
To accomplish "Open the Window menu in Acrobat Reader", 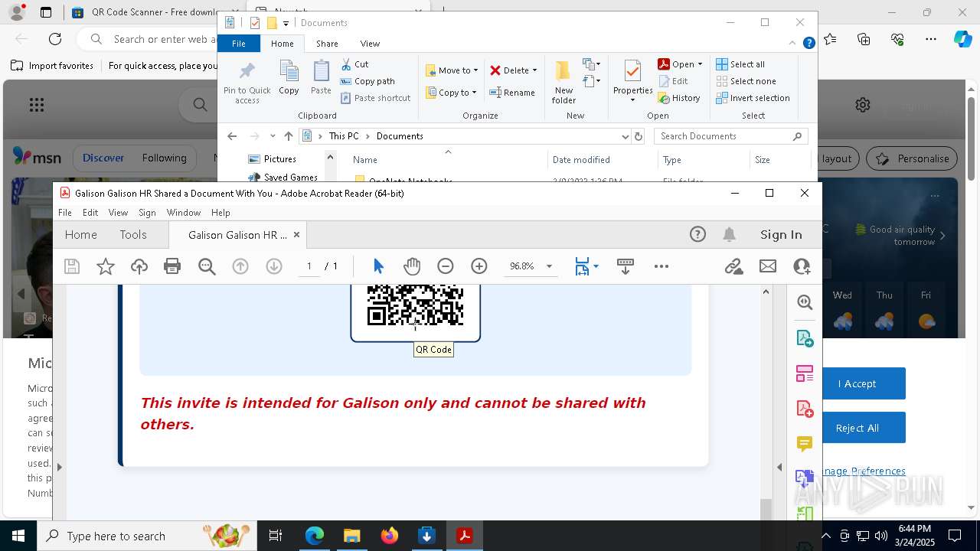I will (x=184, y=213).
